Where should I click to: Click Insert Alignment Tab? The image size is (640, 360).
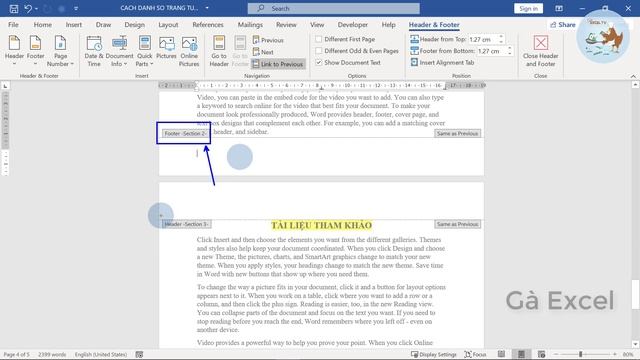pos(442,62)
